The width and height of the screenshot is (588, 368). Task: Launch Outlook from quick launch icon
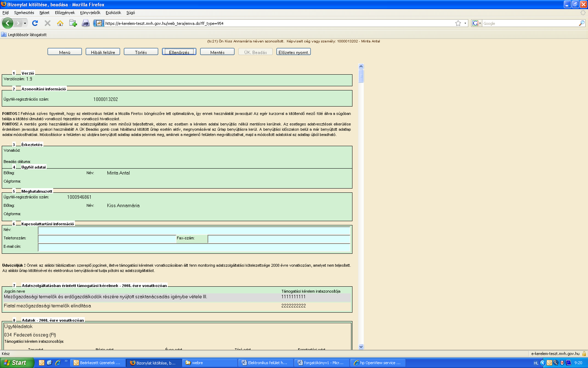(x=42, y=363)
